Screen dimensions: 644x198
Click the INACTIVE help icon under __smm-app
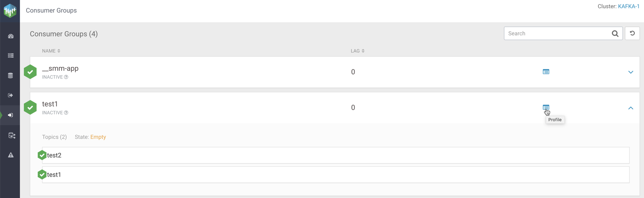pos(66,77)
